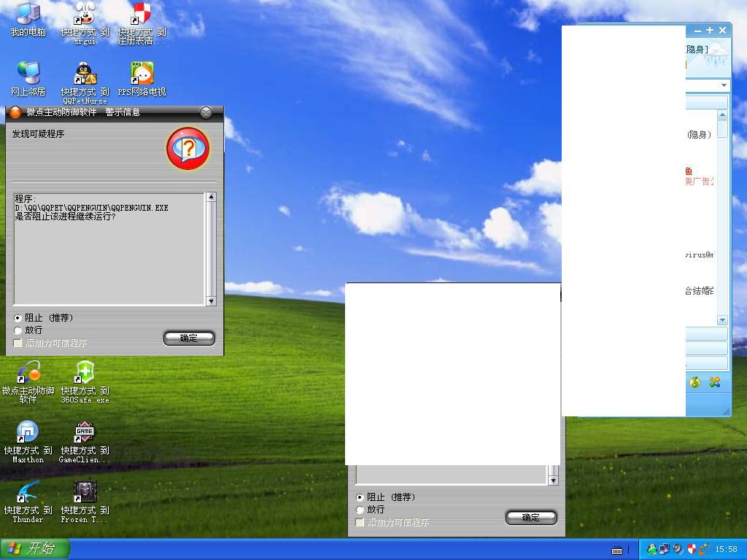
Task: Open the 我的电脑 desktop icon
Action: tap(28, 20)
